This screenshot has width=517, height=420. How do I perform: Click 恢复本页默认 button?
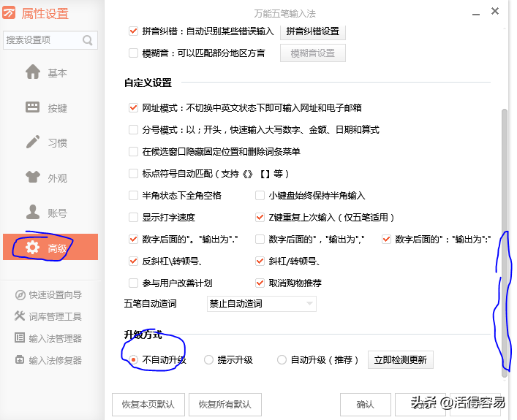148,405
